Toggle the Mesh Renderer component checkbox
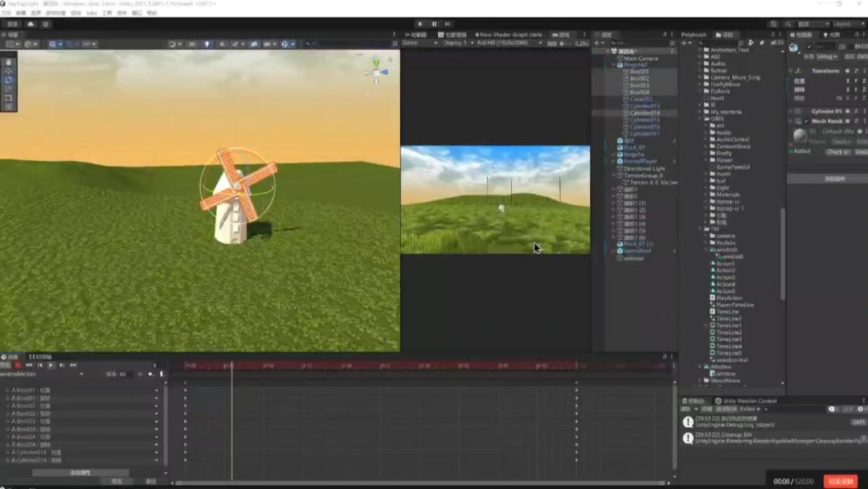Screen dimensions: 868x489 (807, 121)
